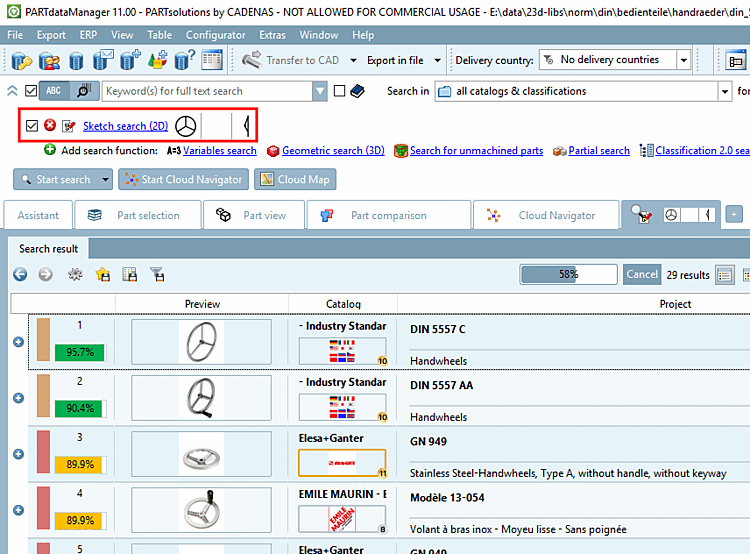Open the Export in file dropdown arrow
This screenshot has width=750, height=554.
pyautogui.click(x=437, y=60)
